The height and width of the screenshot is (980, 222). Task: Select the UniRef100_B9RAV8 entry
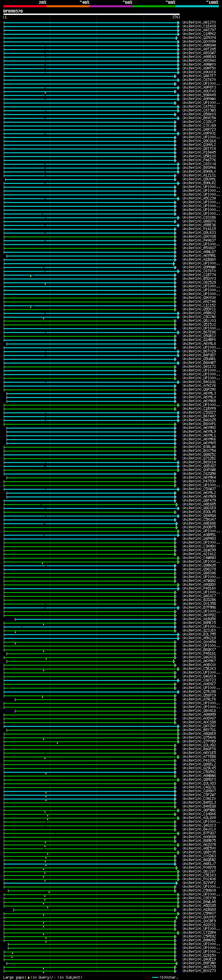pyautogui.click(x=199, y=95)
